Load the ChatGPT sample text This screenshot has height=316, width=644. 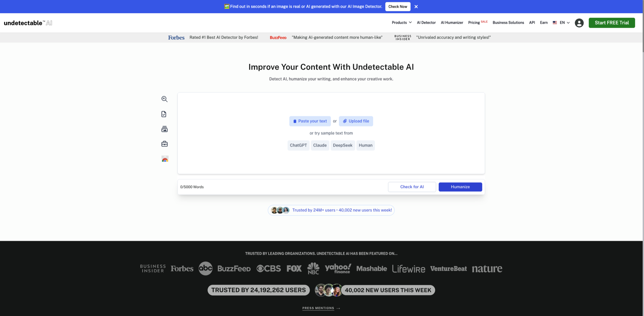(298, 145)
